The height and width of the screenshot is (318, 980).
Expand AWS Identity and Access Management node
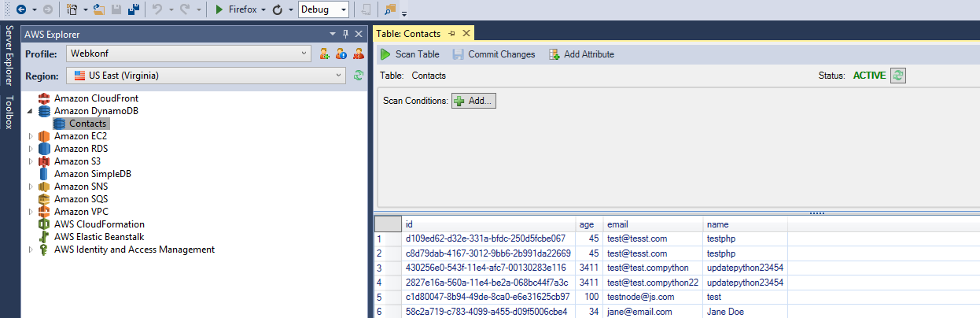pos(31,250)
